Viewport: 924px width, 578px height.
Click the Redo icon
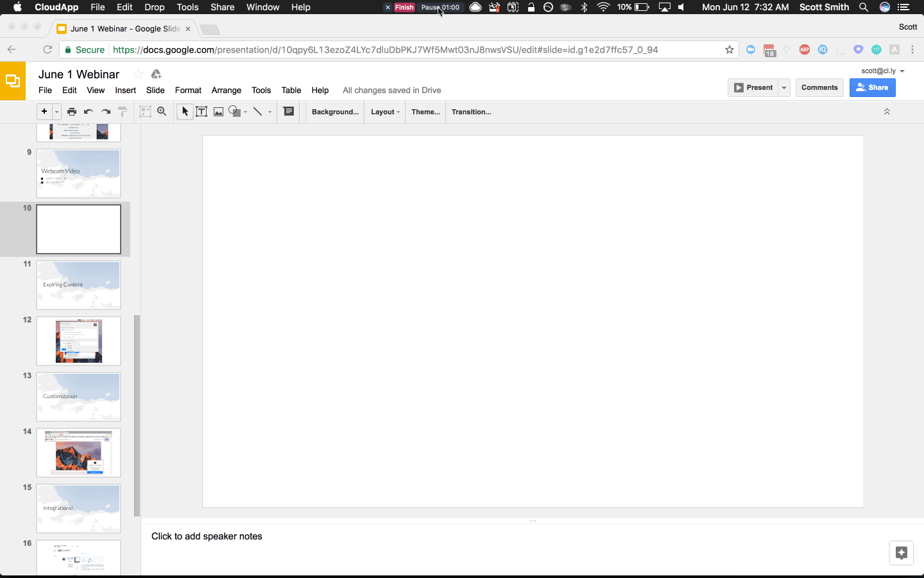[105, 112]
